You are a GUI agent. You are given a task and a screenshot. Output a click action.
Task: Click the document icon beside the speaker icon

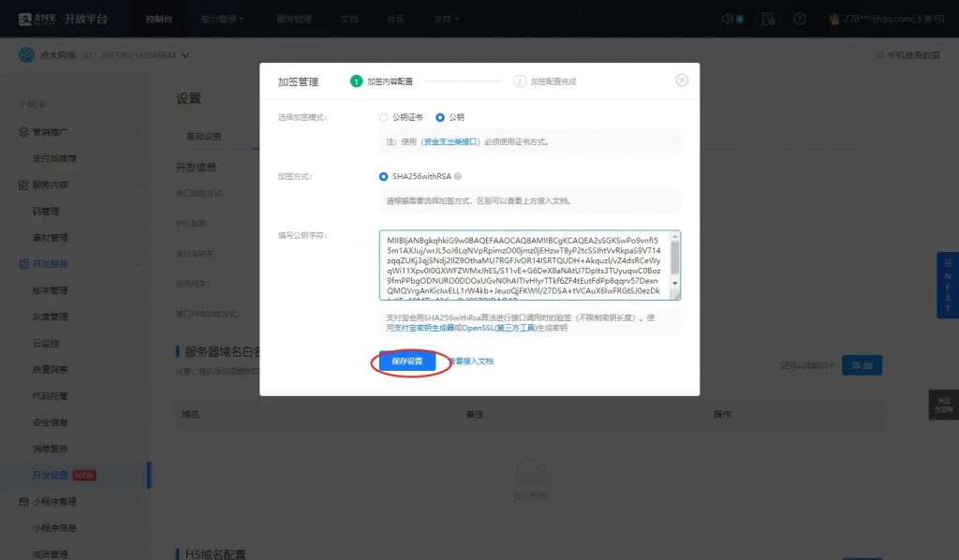click(768, 18)
